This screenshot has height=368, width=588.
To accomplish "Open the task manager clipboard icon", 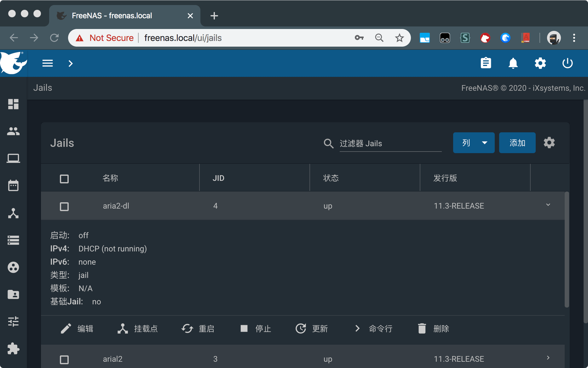I will pos(486,63).
